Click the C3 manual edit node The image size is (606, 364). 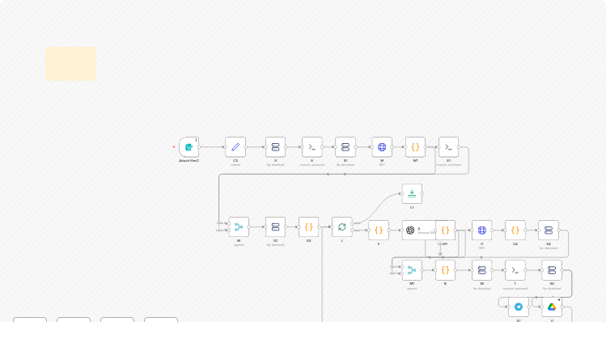pyautogui.click(x=235, y=147)
